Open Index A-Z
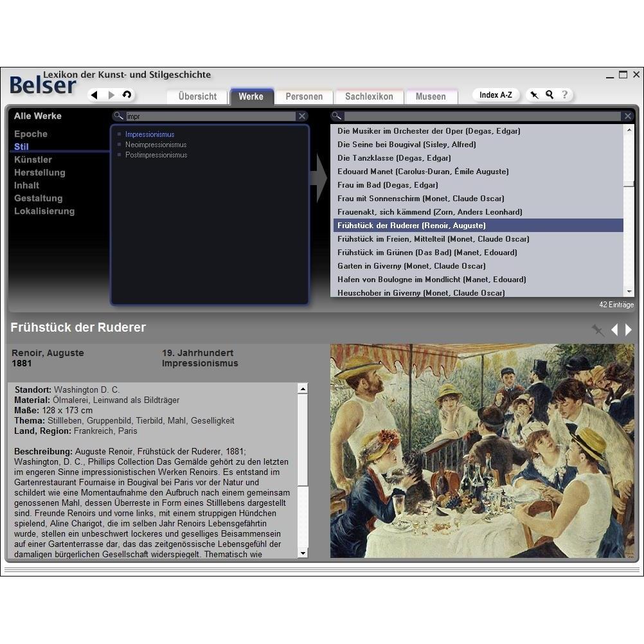Image resolution: width=644 pixels, height=644 pixels. click(496, 95)
